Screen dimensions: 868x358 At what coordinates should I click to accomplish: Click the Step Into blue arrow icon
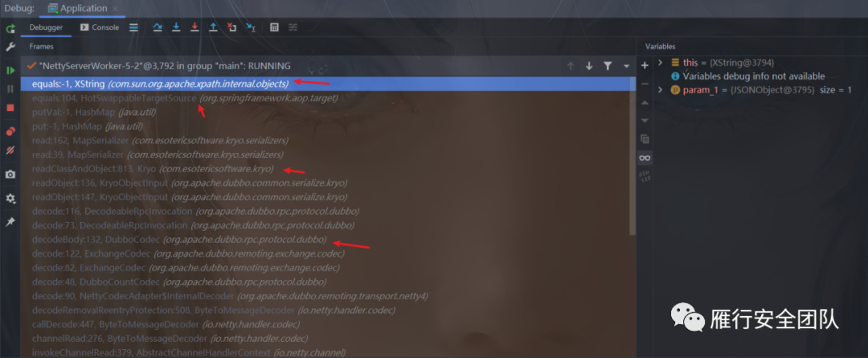coord(176,27)
